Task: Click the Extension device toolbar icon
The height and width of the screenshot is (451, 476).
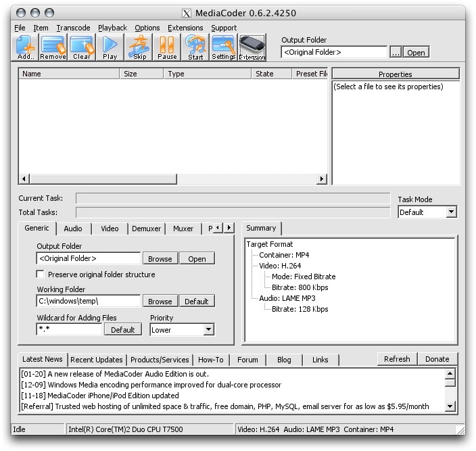Action: [x=252, y=47]
